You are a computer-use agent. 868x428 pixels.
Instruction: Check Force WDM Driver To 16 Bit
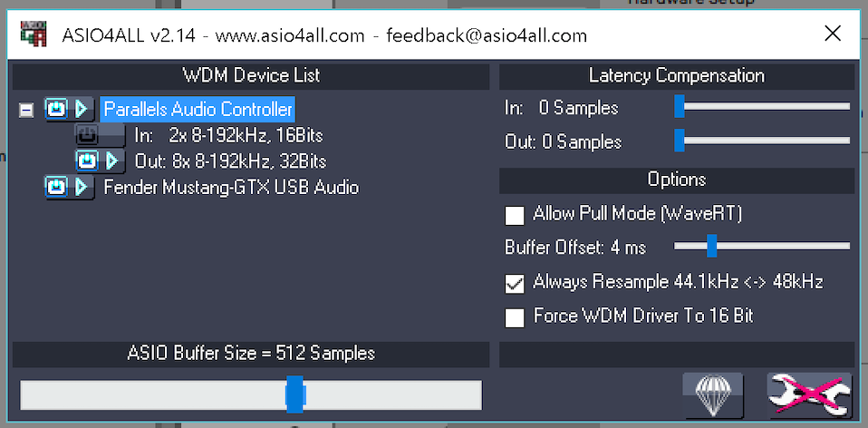tap(515, 317)
